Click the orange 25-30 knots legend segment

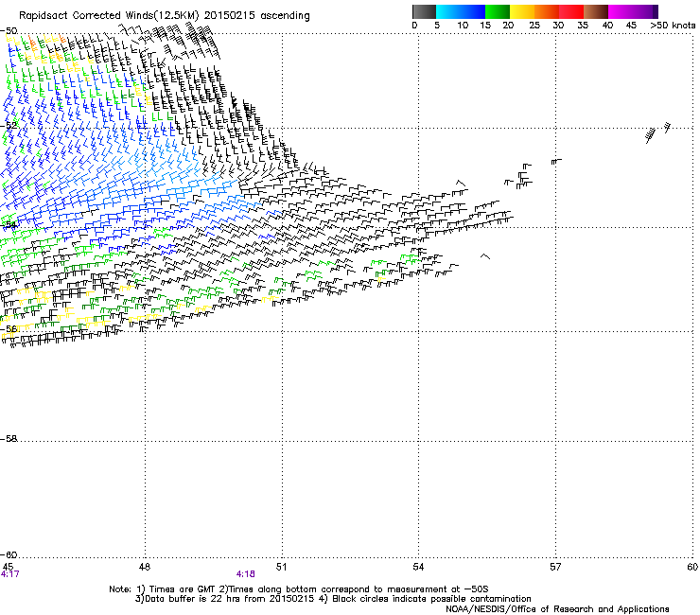click(547, 11)
